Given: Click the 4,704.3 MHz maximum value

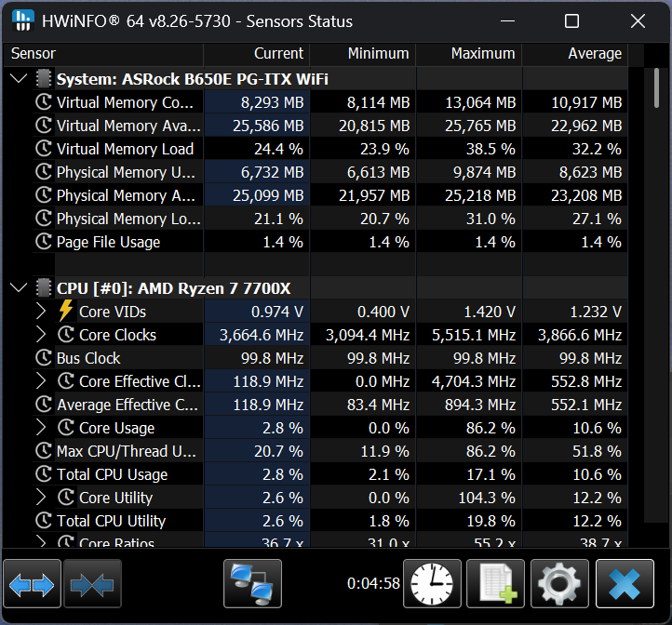Looking at the screenshot, I should point(474,381).
